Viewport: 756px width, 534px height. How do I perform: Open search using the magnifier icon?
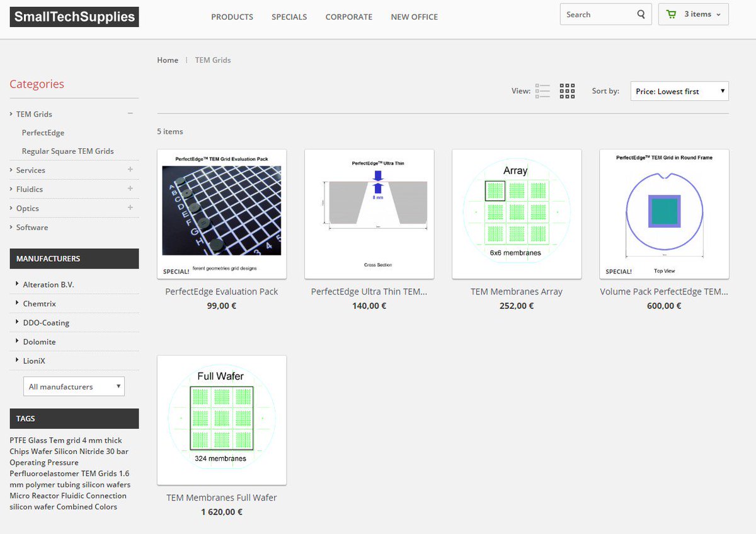[x=641, y=14]
